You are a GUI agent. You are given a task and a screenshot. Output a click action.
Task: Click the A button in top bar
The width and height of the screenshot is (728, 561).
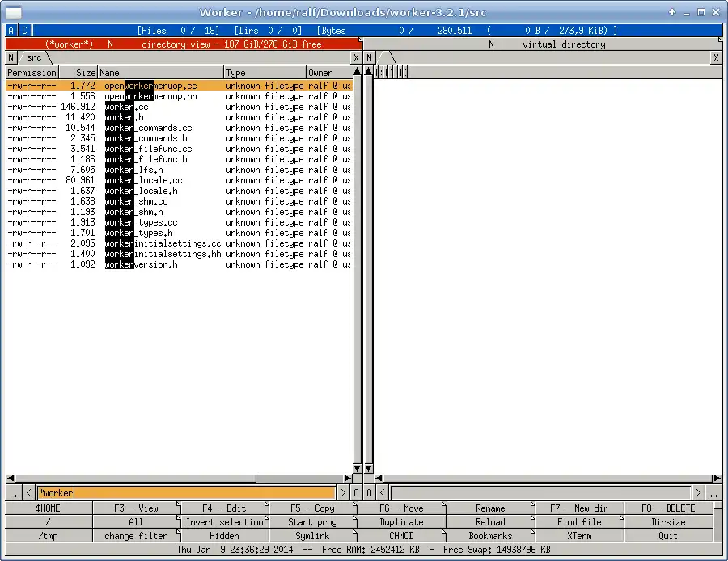[x=11, y=31]
